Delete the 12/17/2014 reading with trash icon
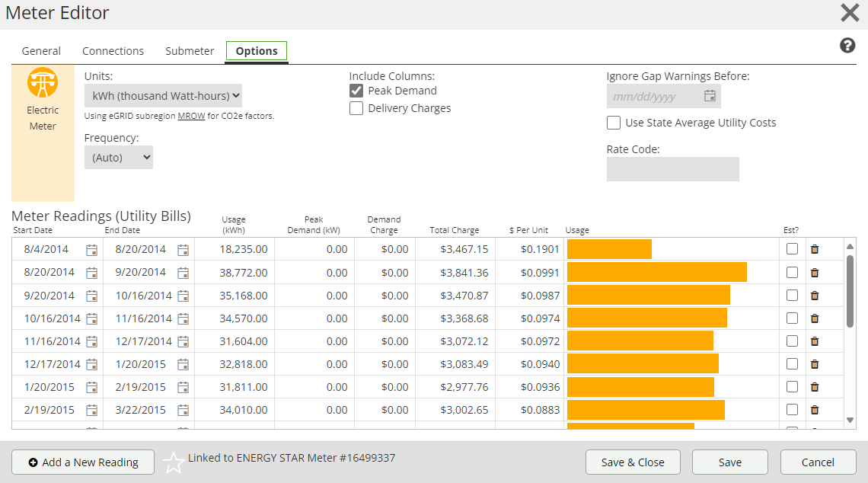Viewport: 868px width, 483px height. click(814, 364)
